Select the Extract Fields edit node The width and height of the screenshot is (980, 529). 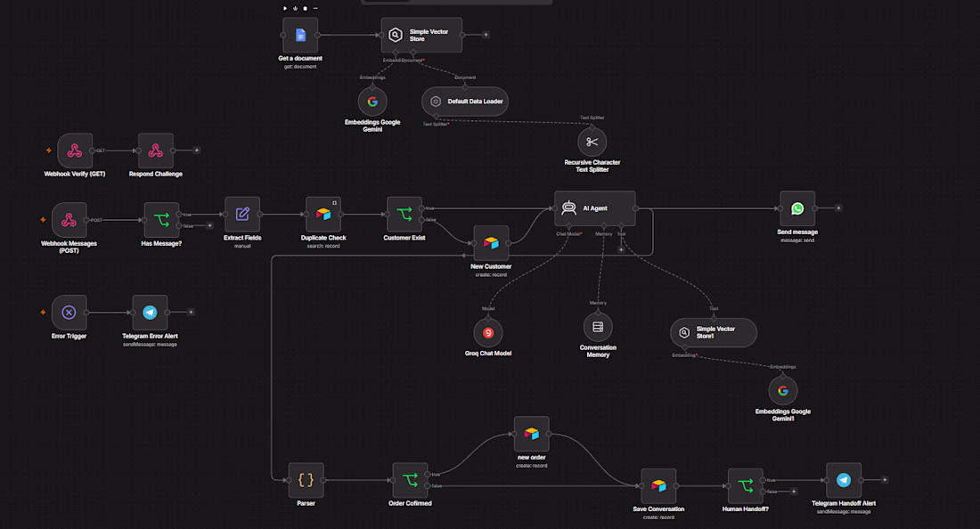pos(242,215)
